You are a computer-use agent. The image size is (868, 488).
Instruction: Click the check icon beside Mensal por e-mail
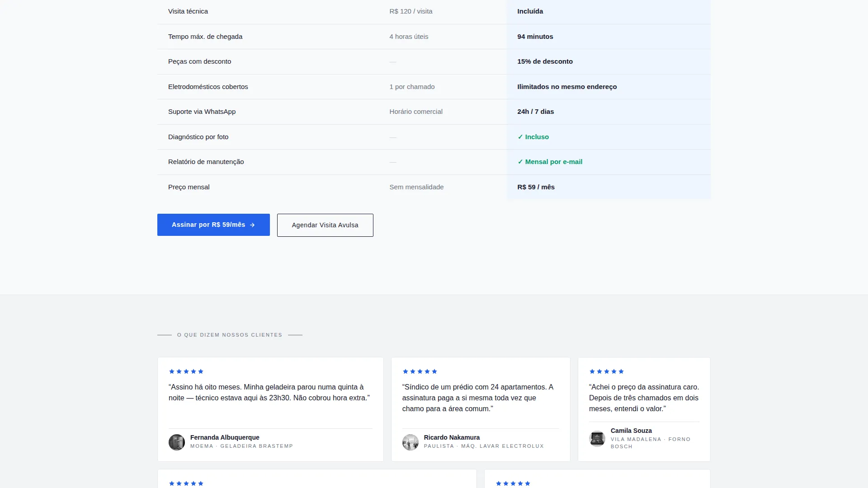point(520,162)
